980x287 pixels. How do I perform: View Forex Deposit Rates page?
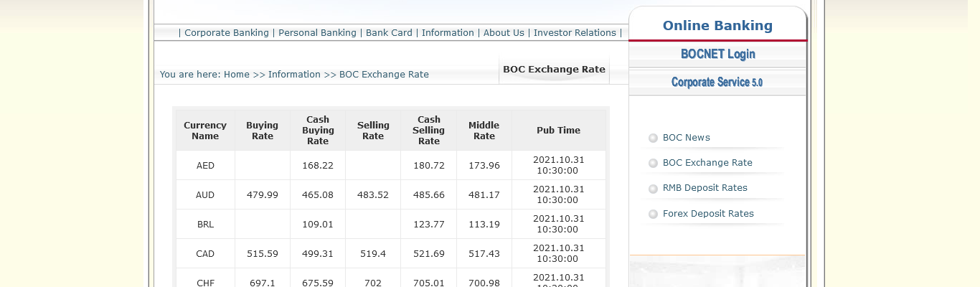click(708, 214)
